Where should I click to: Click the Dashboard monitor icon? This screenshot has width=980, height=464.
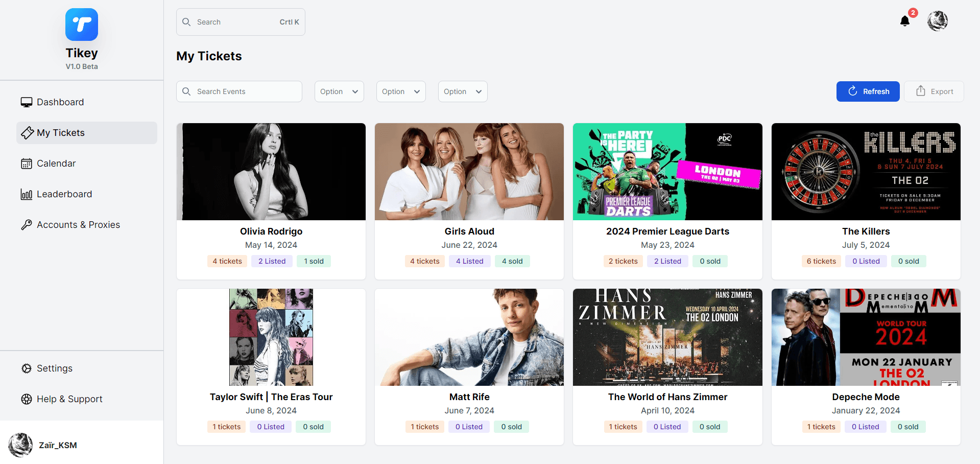[x=27, y=102]
